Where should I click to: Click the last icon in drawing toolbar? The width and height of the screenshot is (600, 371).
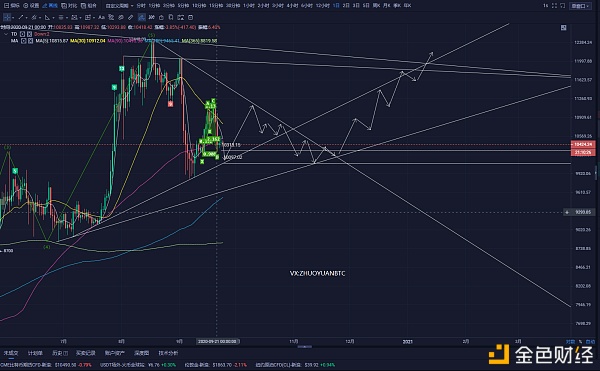tap(190, 17)
